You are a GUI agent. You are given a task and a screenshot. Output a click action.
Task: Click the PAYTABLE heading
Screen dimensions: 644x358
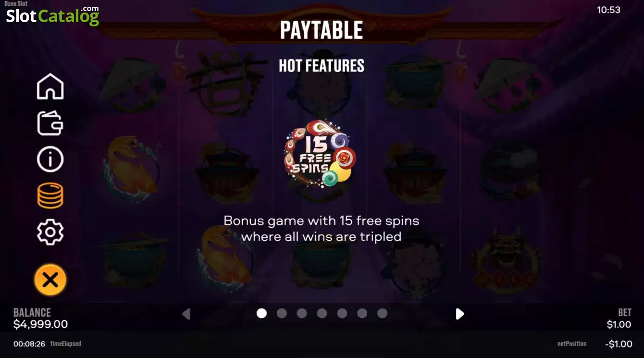tap(322, 30)
